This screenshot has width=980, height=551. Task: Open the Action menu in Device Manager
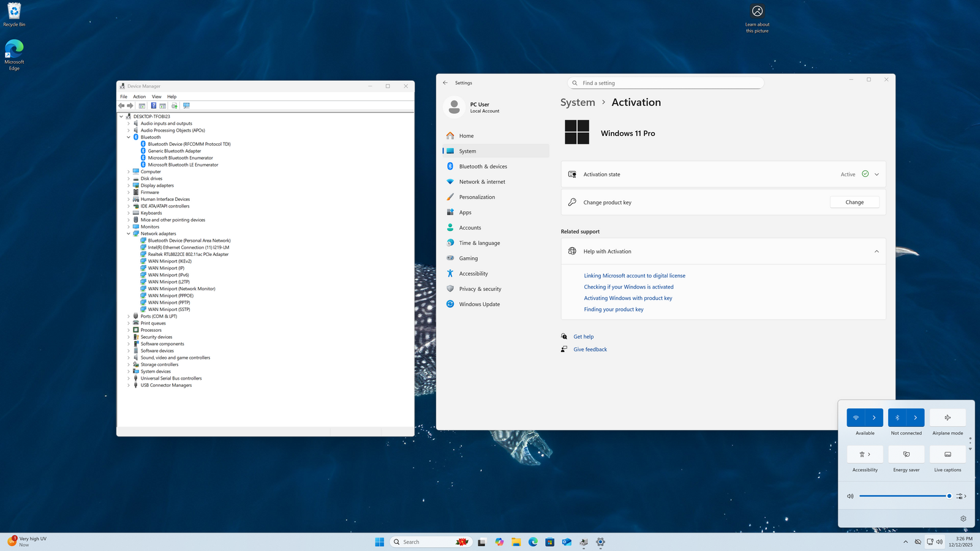tap(140, 97)
